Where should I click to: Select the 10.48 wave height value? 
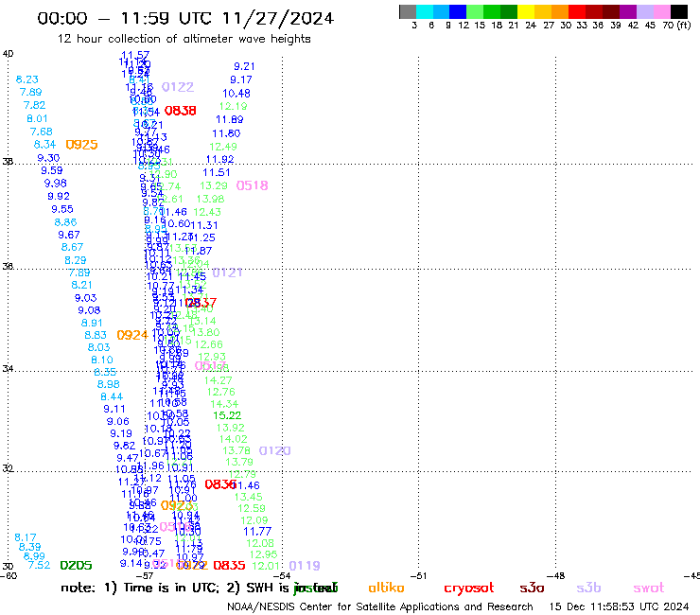236,94
